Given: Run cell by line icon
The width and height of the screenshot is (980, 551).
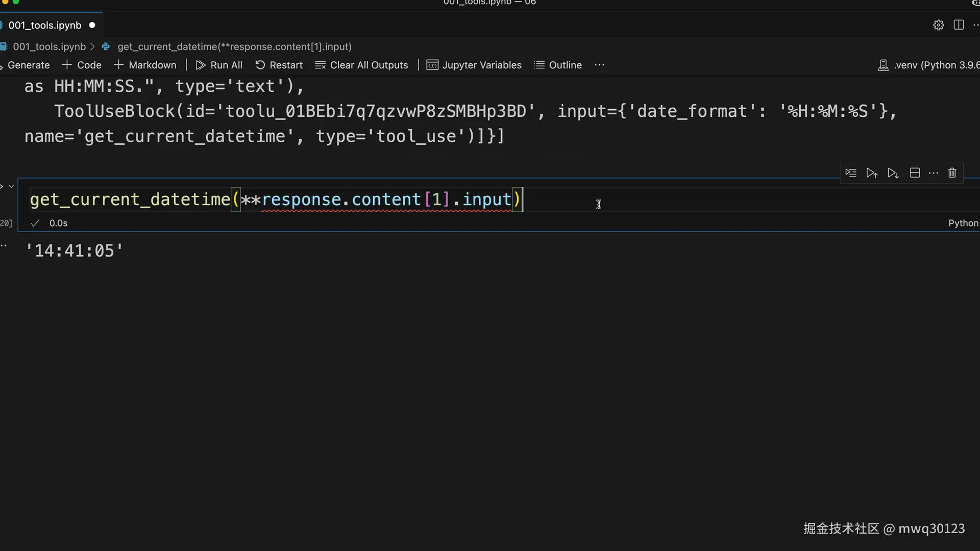Looking at the screenshot, I should coord(850,173).
